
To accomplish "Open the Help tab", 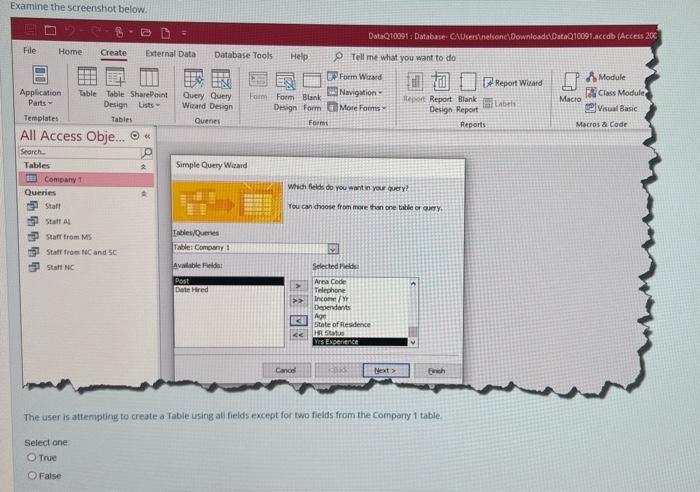I will (299, 56).
